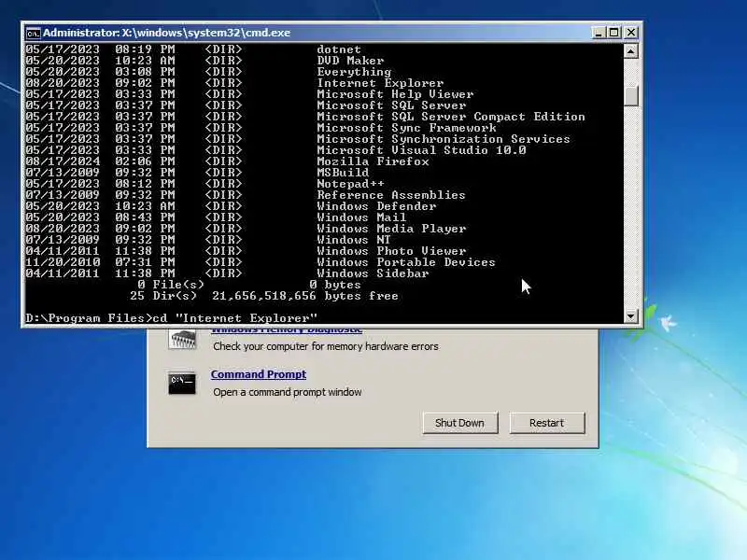The image size is (747, 560).
Task: Open the Windows Memory Diagnostic link
Action: pos(287,329)
